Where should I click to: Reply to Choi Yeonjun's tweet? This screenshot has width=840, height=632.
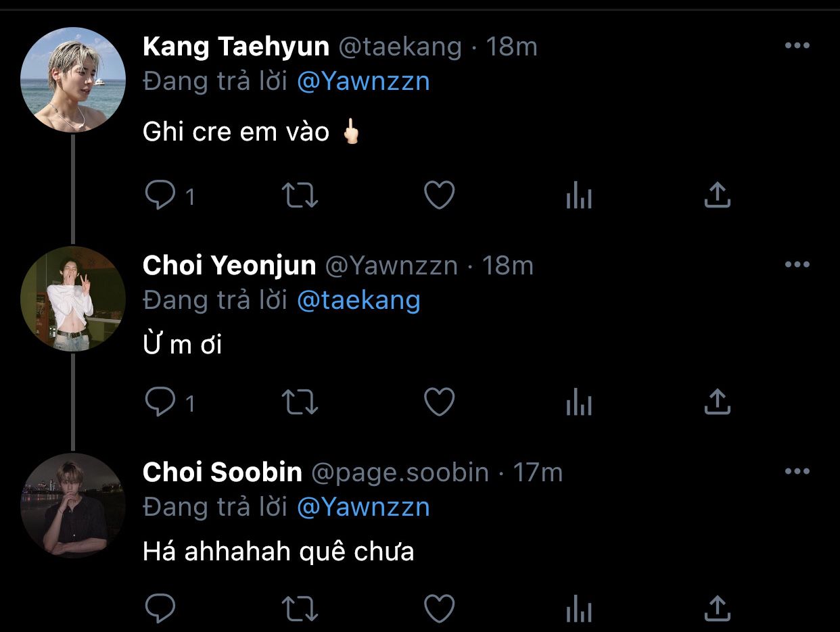click(x=160, y=403)
